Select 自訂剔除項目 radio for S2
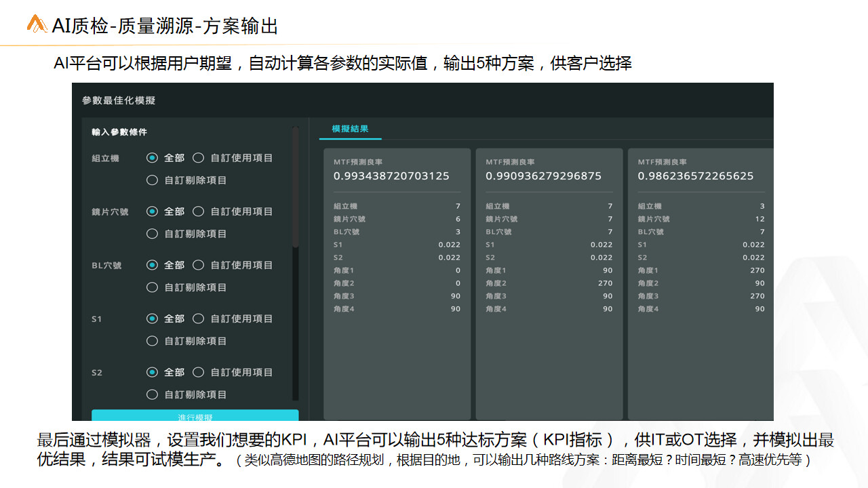The height and width of the screenshot is (488, 868). [152, 394]
